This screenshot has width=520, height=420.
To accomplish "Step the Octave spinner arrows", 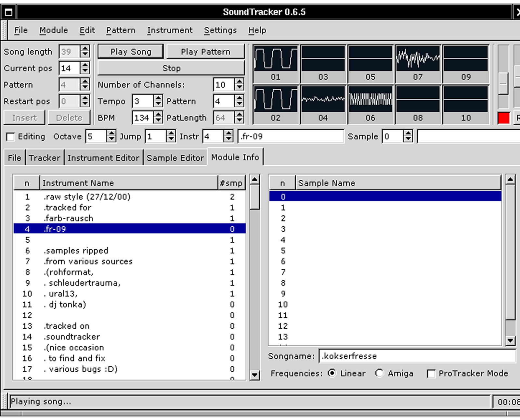I will click(x=111, y=136).
